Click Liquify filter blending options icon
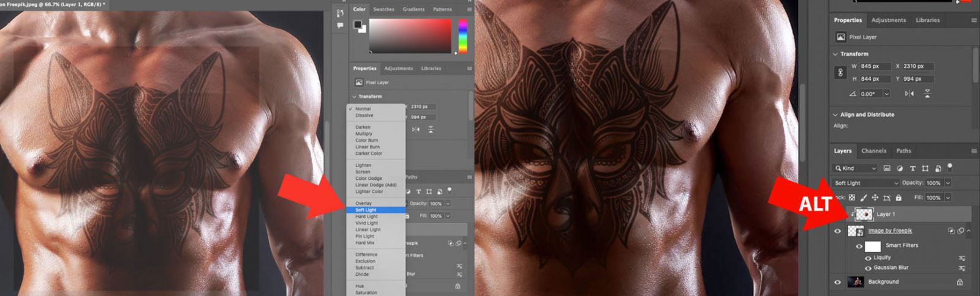Screen dimensions: 980x296 (x=962, y=258)
